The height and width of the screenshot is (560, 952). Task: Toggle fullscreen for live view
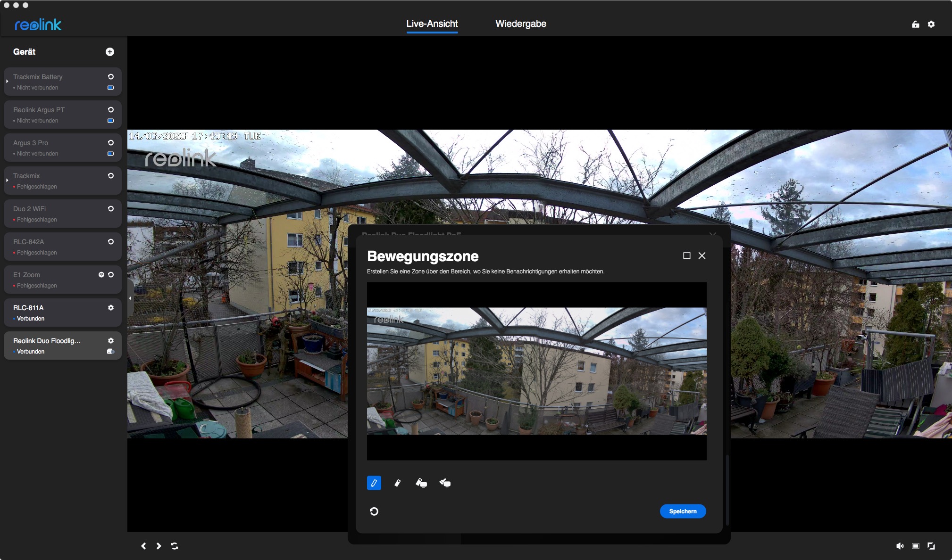tap(931, 546)
